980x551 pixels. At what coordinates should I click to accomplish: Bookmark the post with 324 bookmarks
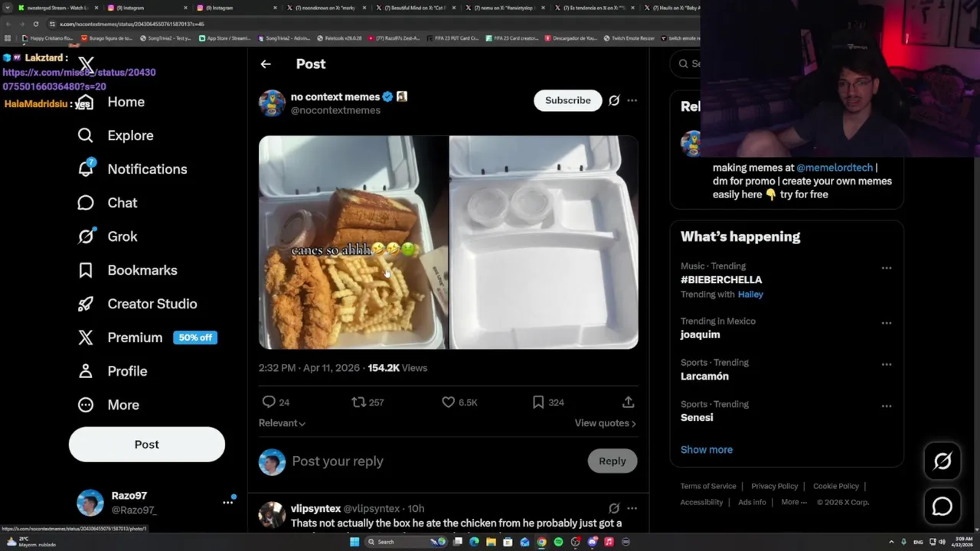coord(538,402)
